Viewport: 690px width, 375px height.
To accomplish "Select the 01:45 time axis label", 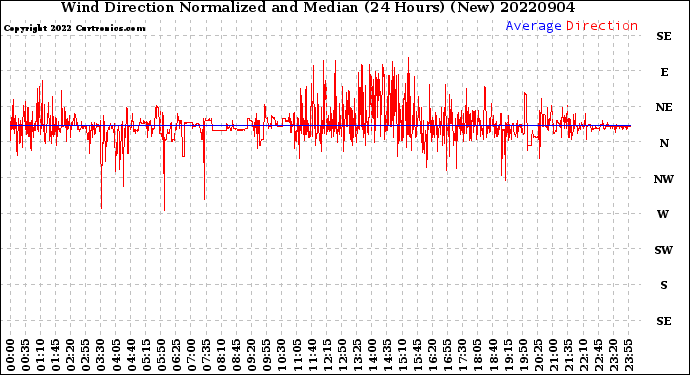I will point(56,355).
